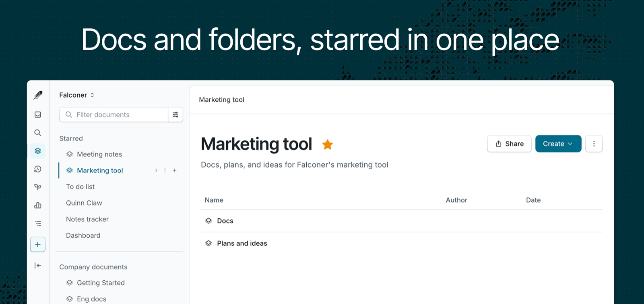The image size is (644, 304).
Task: Open Getting Started under Company documents
Action: point(101,283)
